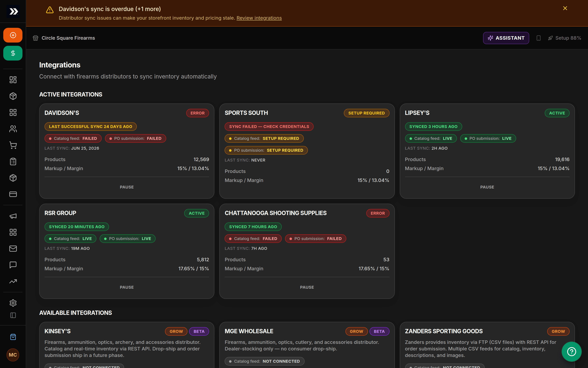Click the mobile device preview icon

538,38
